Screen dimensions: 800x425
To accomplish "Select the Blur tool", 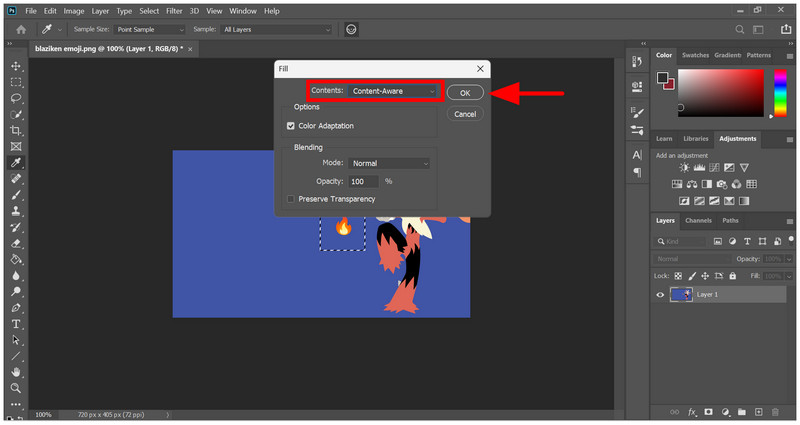I will [x=16, y=276].
